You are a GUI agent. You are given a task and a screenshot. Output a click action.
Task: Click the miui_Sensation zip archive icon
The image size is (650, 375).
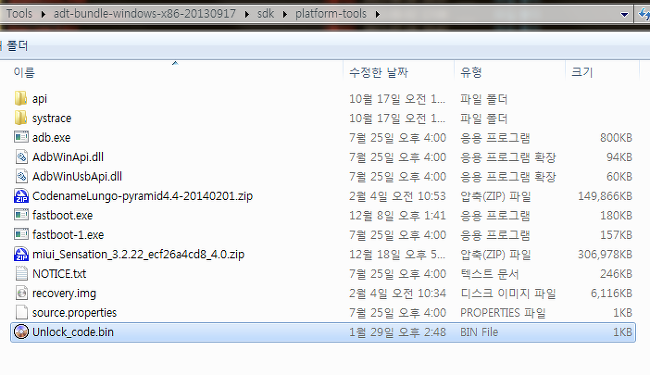tap(21, 254)
